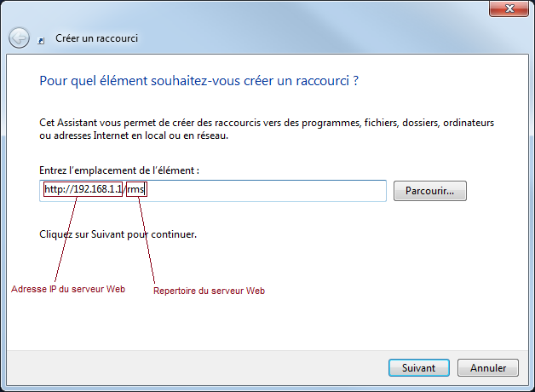Screen dimensions: 535x392
Task: Open the Parcourir... file browser
Action: [429, 190]
